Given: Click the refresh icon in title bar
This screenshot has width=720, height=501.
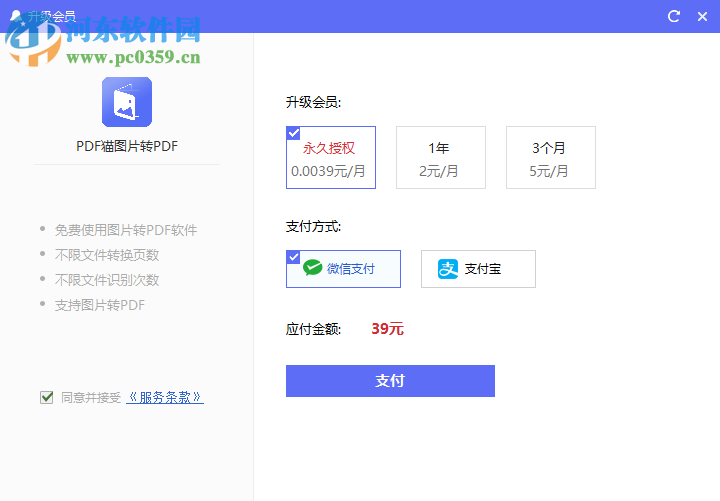Looking at the screenshot, I should pos(674,17).
